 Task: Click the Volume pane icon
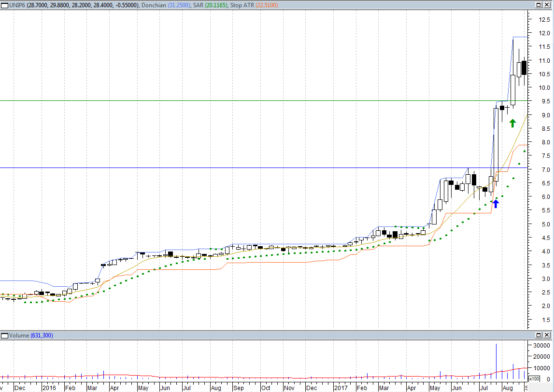coord(4,335)
